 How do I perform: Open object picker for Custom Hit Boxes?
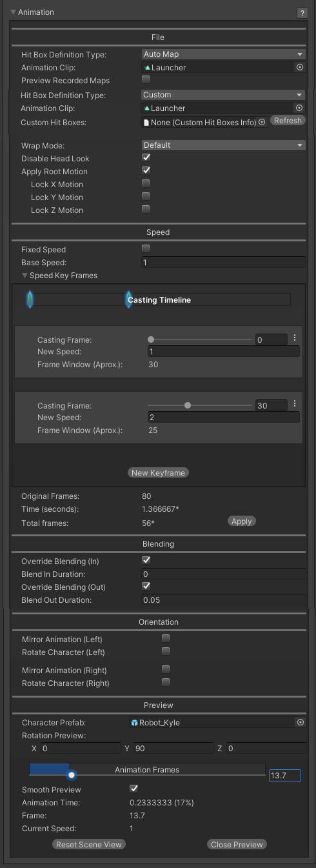pos(262,122)
